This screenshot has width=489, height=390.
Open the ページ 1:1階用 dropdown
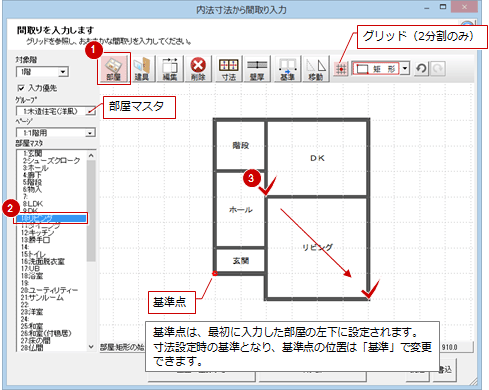56,133
